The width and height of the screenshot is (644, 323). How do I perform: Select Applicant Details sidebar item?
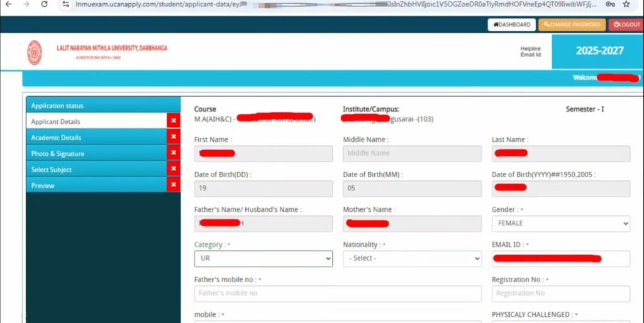[x=96, y=121]
